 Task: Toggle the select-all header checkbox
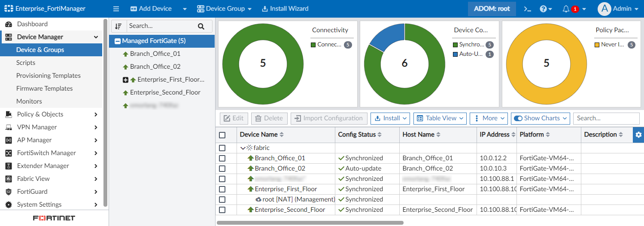click(222, 135)
